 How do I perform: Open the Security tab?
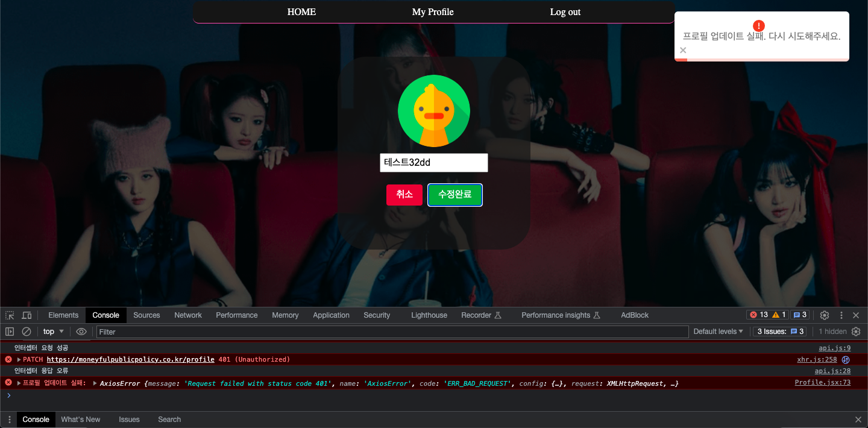coord(377,315)
